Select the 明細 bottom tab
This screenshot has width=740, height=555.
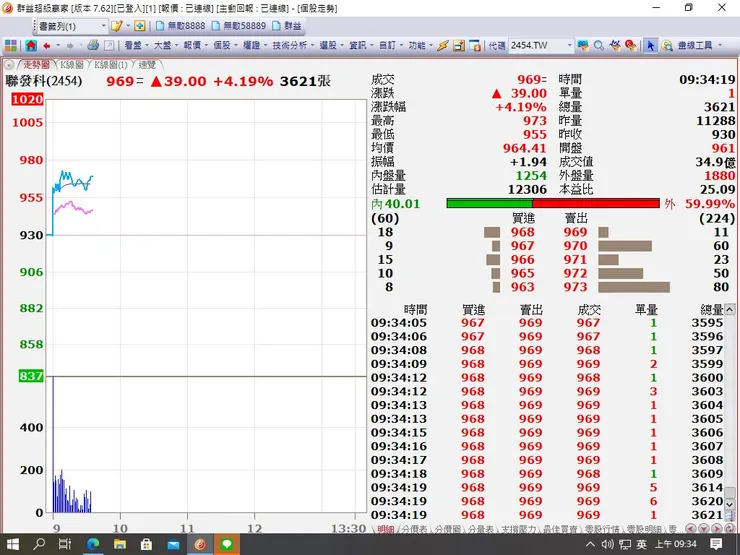386,530
